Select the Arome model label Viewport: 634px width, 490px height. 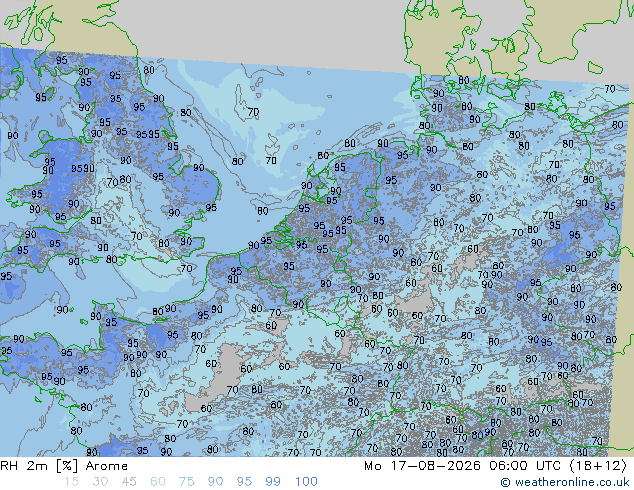107,466
